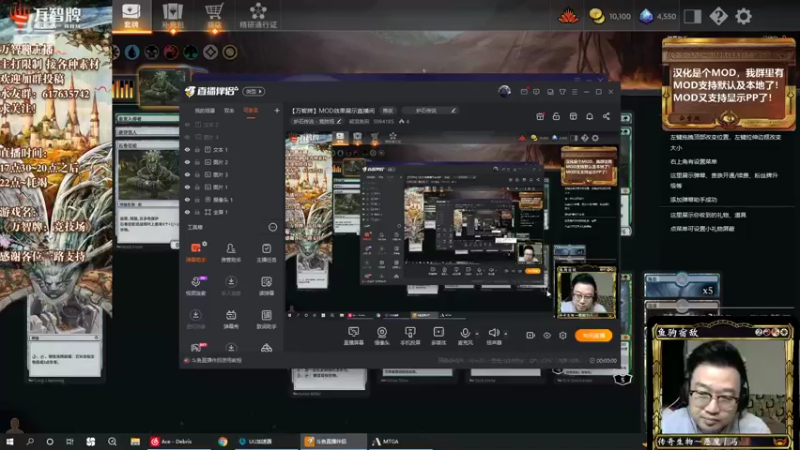Toggle the lock on the 文本 1 layer

(197, 149)
